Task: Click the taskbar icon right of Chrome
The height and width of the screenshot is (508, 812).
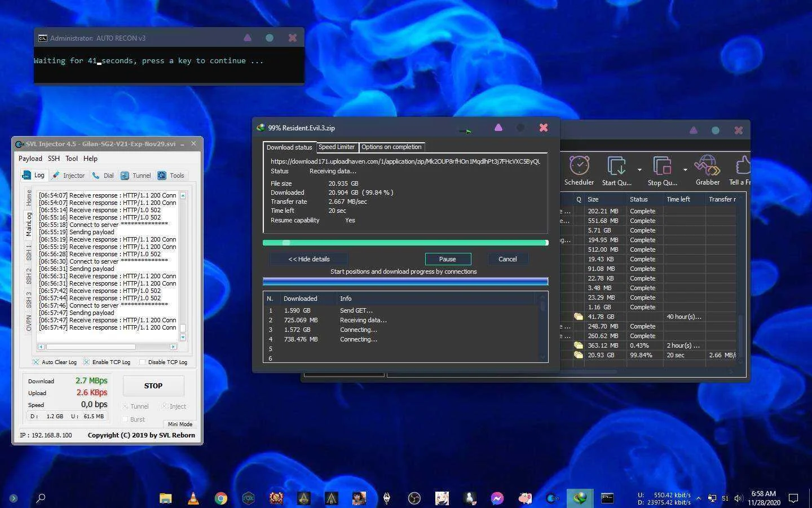Action: (248, 498)
